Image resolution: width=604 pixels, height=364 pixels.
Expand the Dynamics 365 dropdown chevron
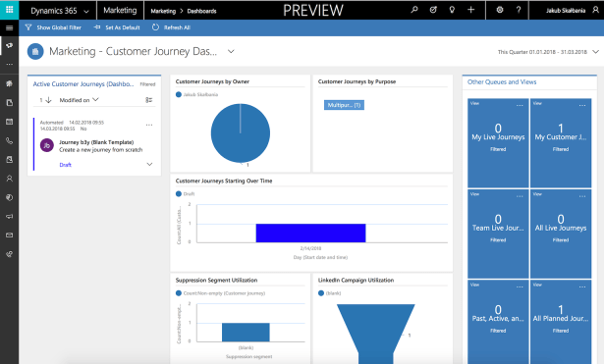click(86, 12)
